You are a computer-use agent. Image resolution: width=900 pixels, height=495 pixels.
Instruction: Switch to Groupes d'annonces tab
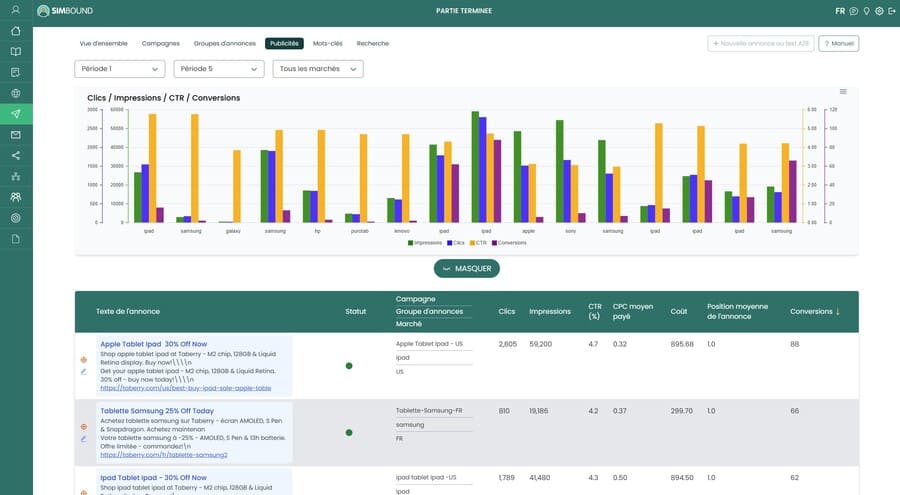coord(224,44)
